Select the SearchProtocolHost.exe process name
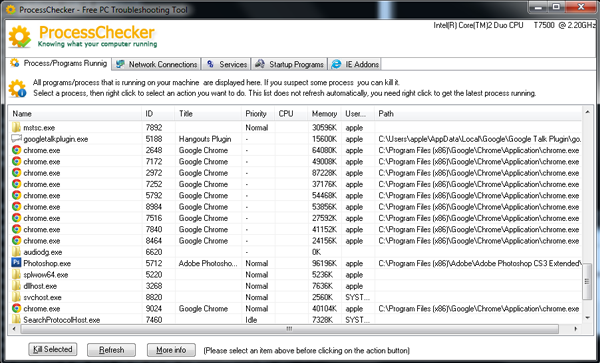The width and height of the screenshot is (600, 363). point(62,319)
